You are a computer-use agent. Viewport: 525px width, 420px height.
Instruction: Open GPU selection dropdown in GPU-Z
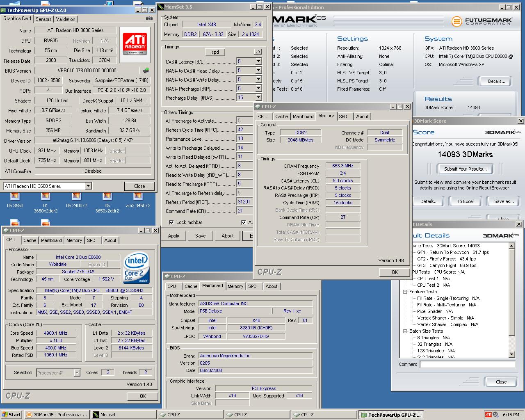pos(88,186)
